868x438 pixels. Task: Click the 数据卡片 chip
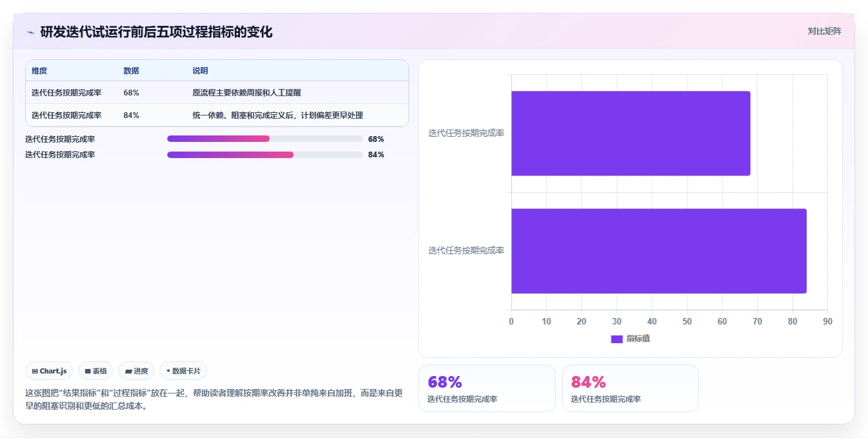183,371
